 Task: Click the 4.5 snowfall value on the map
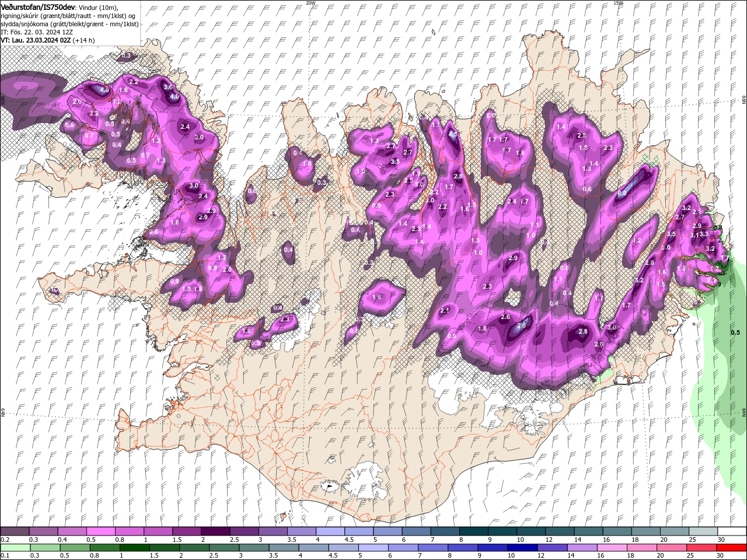tap(453, 134)
